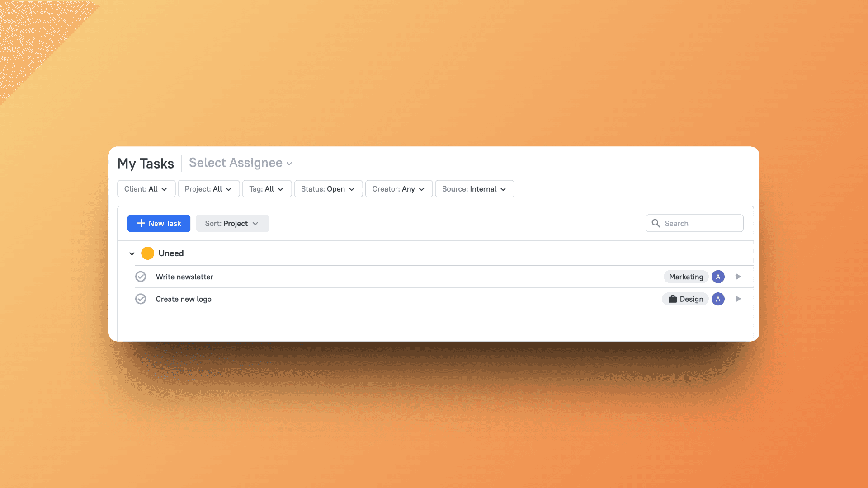The image size is (868, 488).
Task: Open the Client: All filter dropdown
Action: tap(146, 189)
